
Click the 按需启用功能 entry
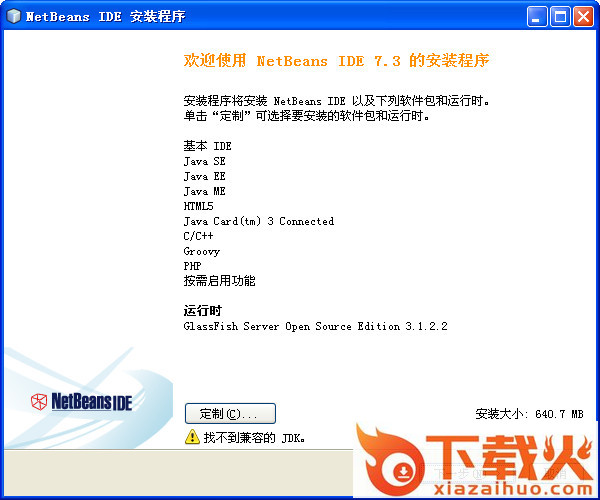pos(219,281)
